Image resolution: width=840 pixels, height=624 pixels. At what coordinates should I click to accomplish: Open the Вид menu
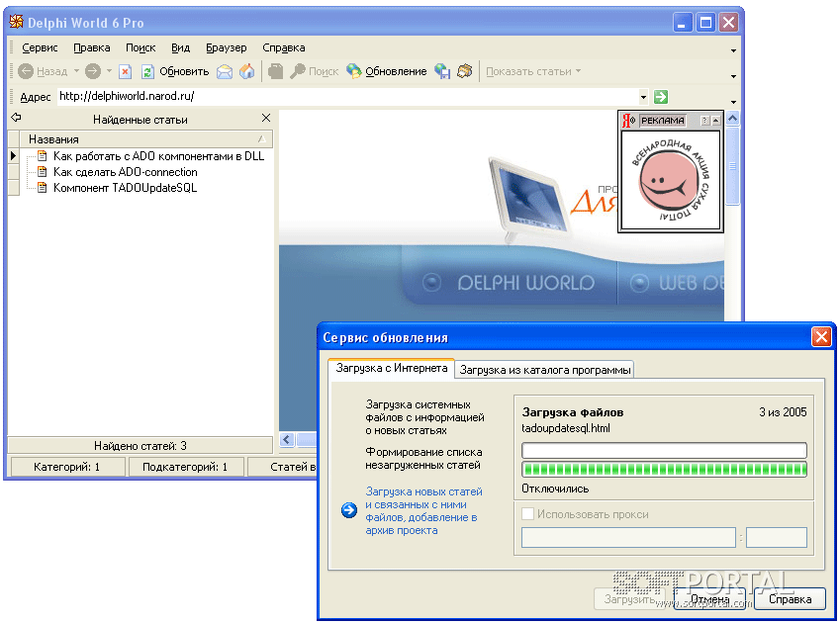click(180, 47)
